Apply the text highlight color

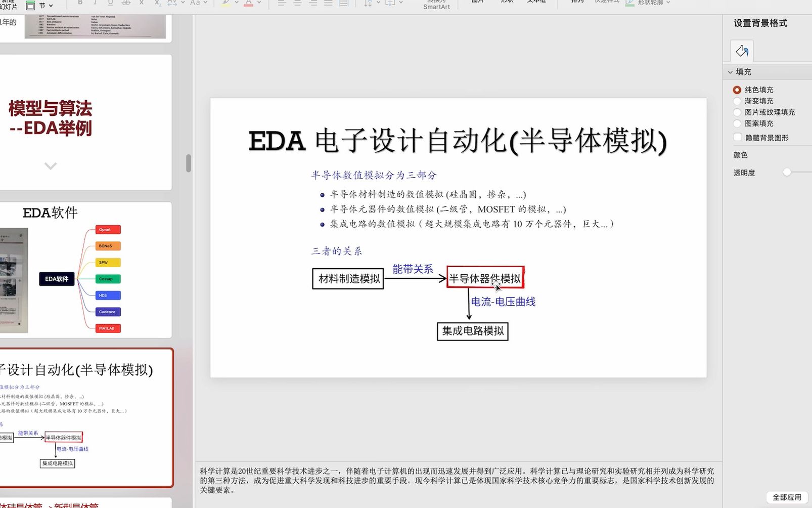click(x=226, y=3)
